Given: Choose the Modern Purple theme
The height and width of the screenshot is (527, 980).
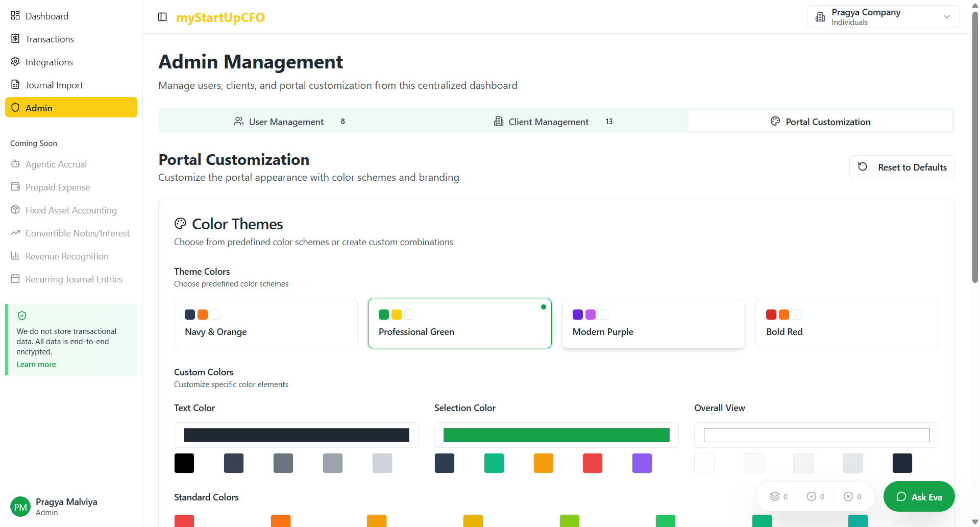Looking at the screenshot, I should (x=653, y=323).
